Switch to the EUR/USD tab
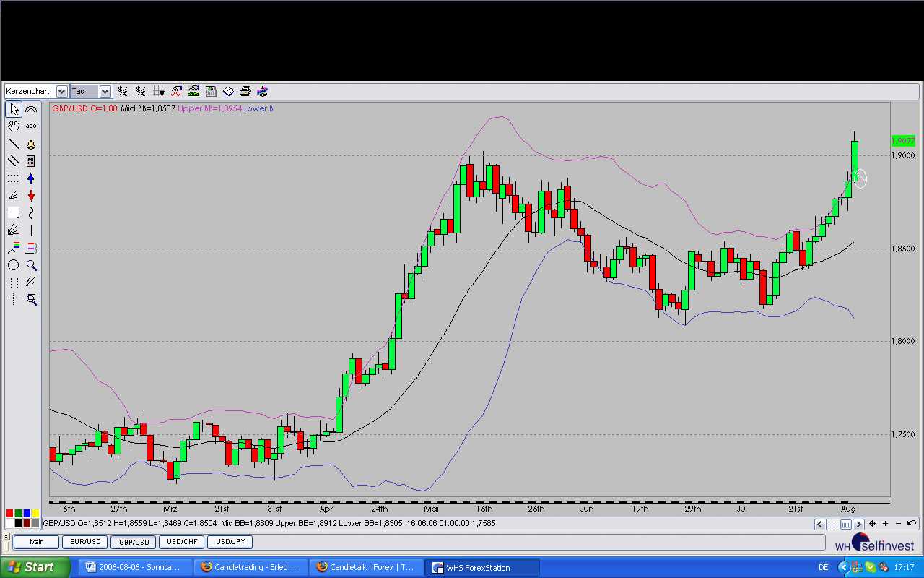This screenshot has width=924, height=578. pyautogui.click(x=85, y=542)
